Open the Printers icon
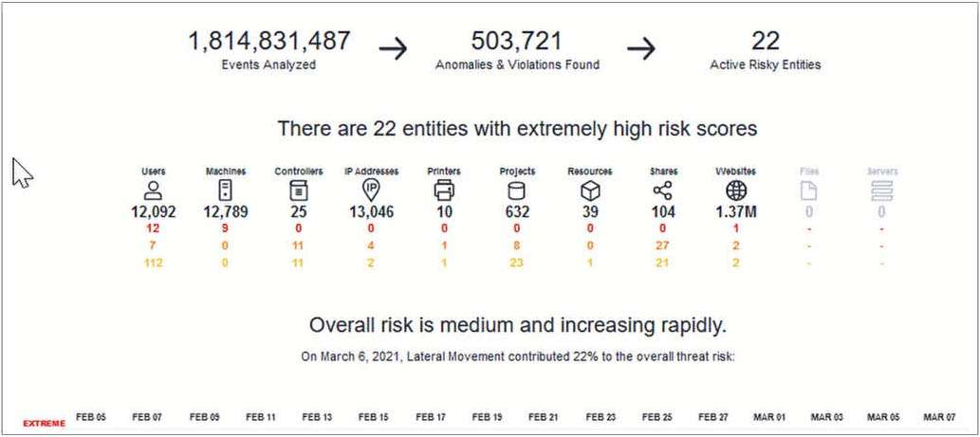This screenshot has width=980, height=437. point(444,191)
